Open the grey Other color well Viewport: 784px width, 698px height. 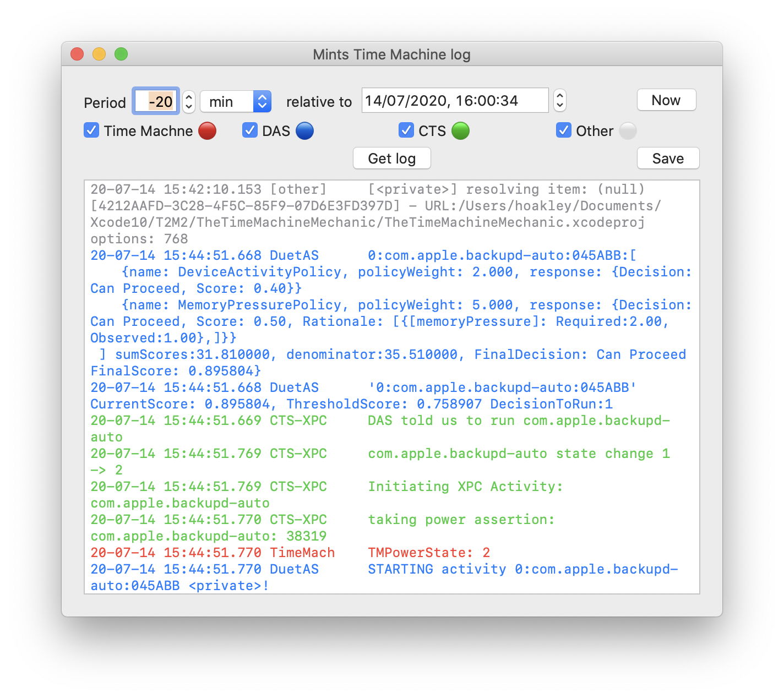(x=628, y=131)
